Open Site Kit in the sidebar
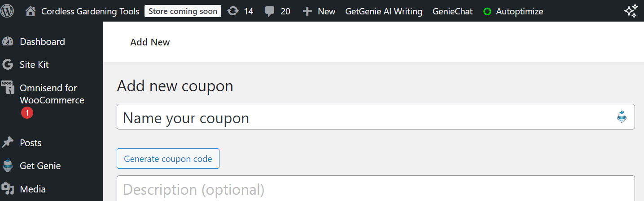Screen dimensions: 644x201 [34, 65]
